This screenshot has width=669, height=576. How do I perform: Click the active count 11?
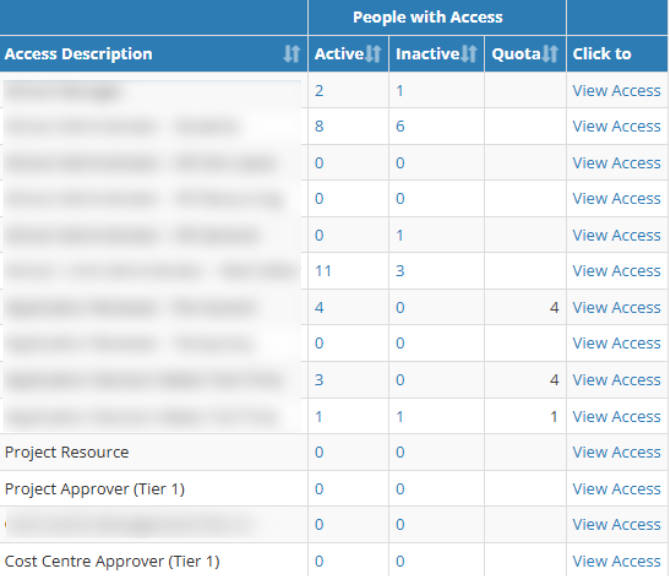pyautogui.click(x=323, y=271)
